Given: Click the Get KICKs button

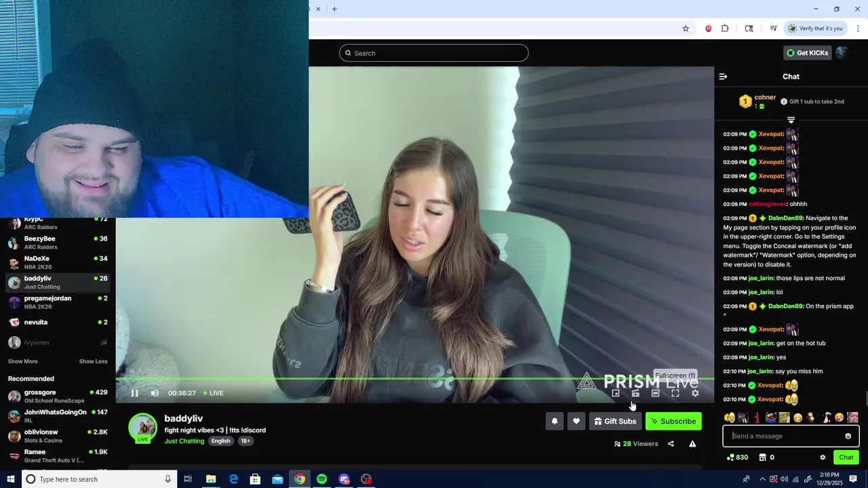Looking at the screenshot, I should pos(808,53).
